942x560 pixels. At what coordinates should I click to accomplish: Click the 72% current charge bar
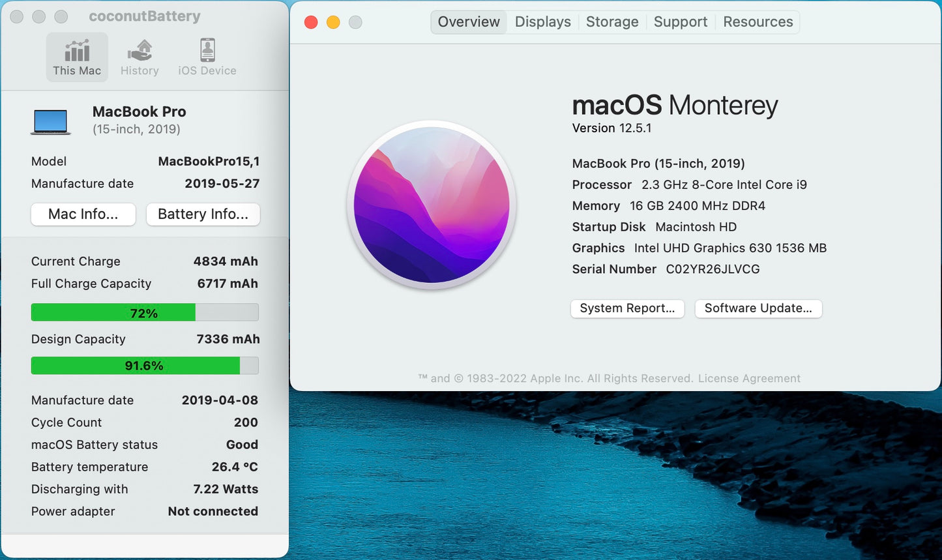[144, 312]
